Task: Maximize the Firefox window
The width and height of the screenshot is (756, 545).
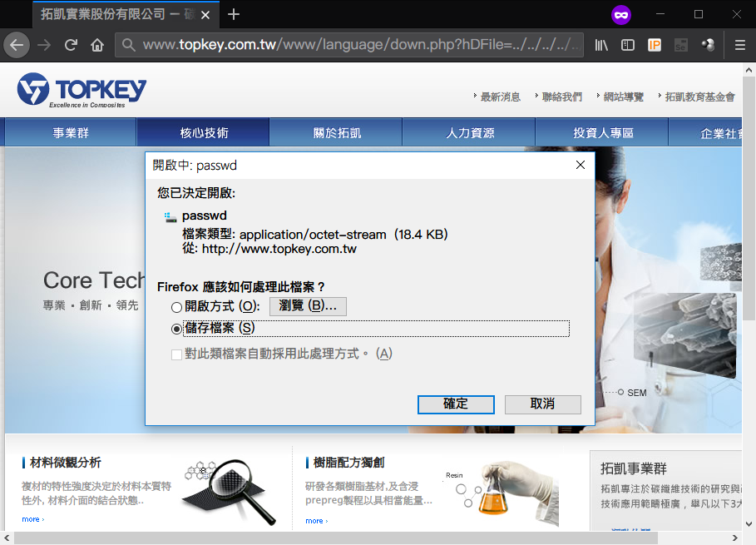Action: 699,14
